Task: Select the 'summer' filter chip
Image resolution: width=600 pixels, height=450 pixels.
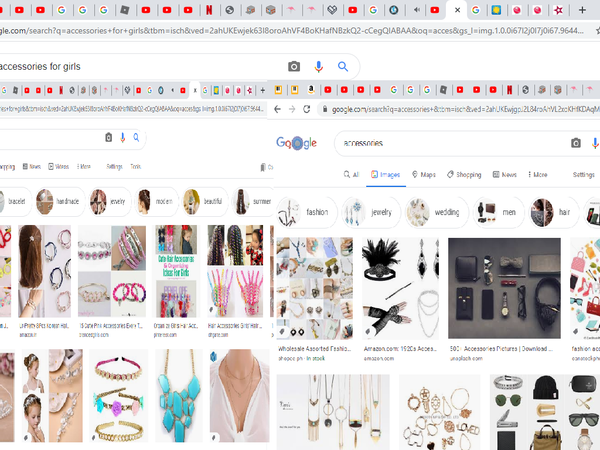Action: [x=253, y=201]
